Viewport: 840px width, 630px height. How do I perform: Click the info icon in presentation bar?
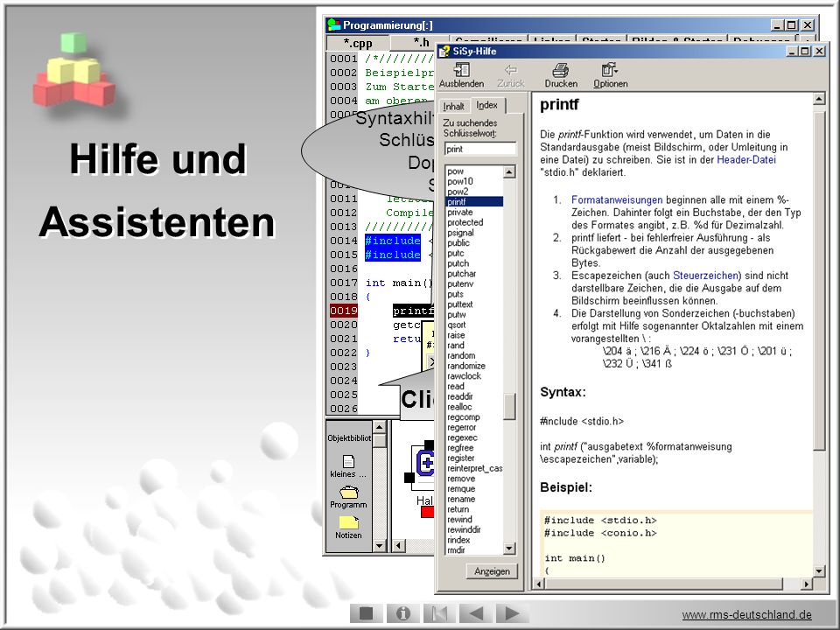[402, 613]
